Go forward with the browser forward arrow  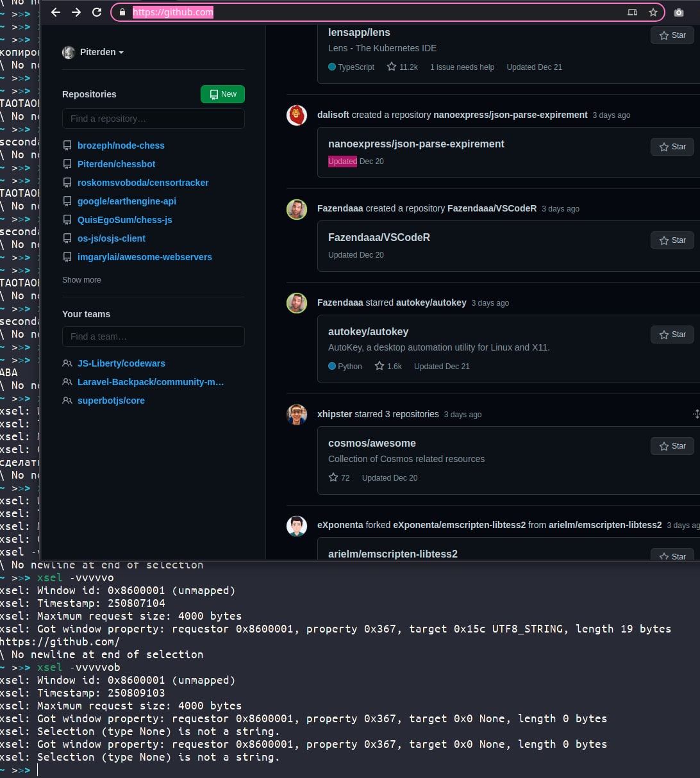tap(76, 12)
